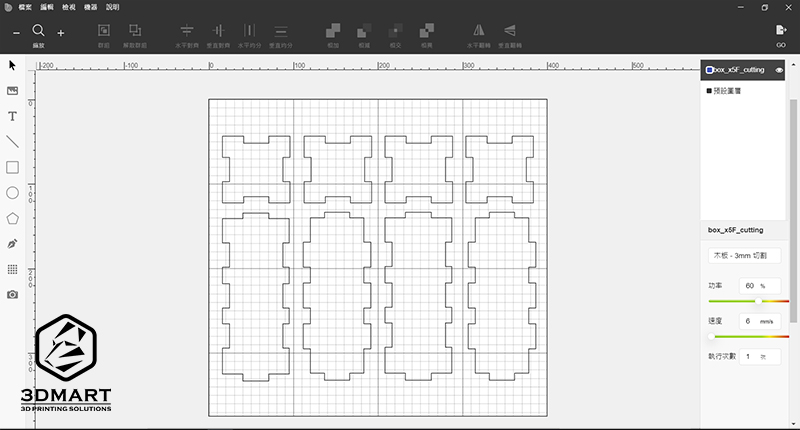The height and width of the screenshot is (430, 800).
Task: Activate the Pen path tool
Action: [x=13, y=244]
